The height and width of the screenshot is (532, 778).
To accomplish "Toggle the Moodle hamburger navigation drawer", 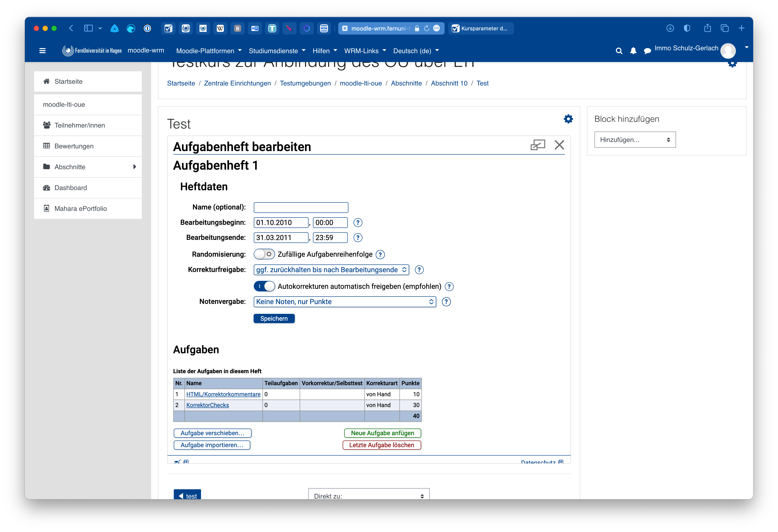I will pyautogui.click(x=43, y=51).
